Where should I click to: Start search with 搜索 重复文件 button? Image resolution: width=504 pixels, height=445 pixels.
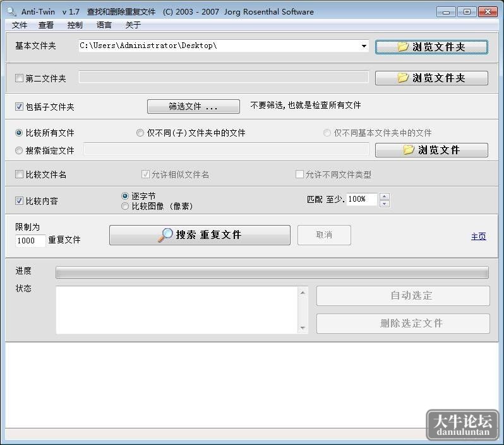click(200, 235)
